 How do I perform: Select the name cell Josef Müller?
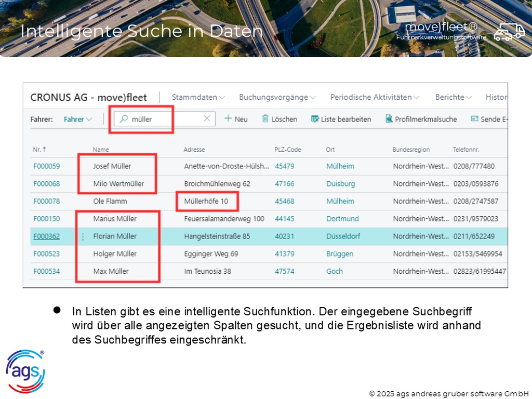112,166
